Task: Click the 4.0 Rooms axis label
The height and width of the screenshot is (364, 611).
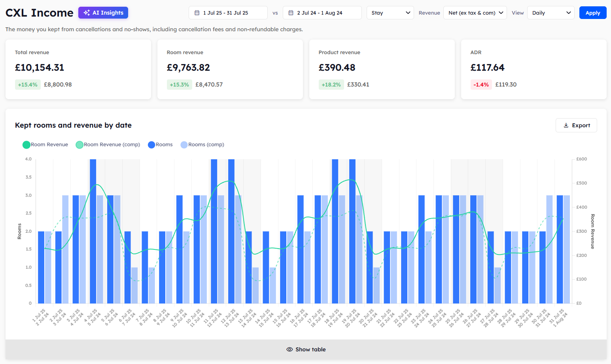Action: point(28,159)
